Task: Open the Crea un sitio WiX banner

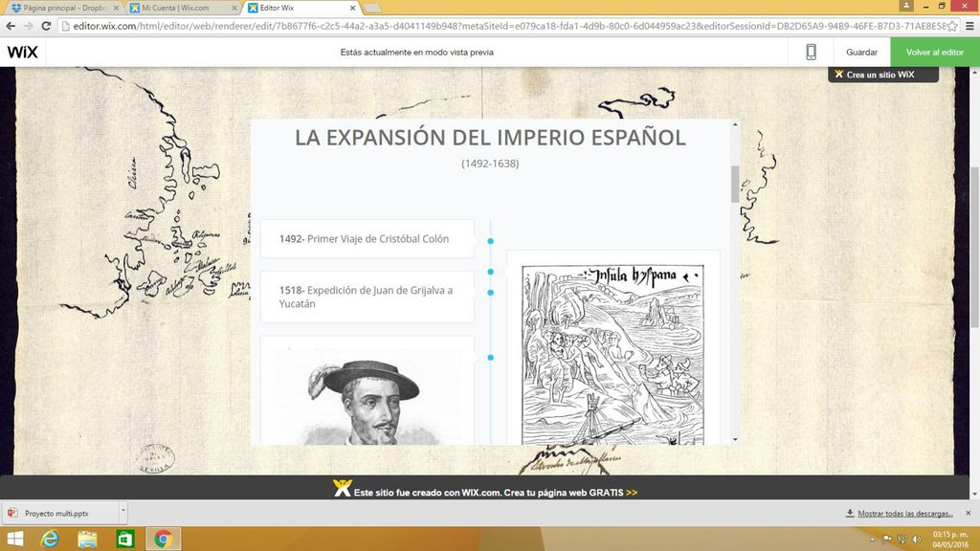Action: coord(883,75)
